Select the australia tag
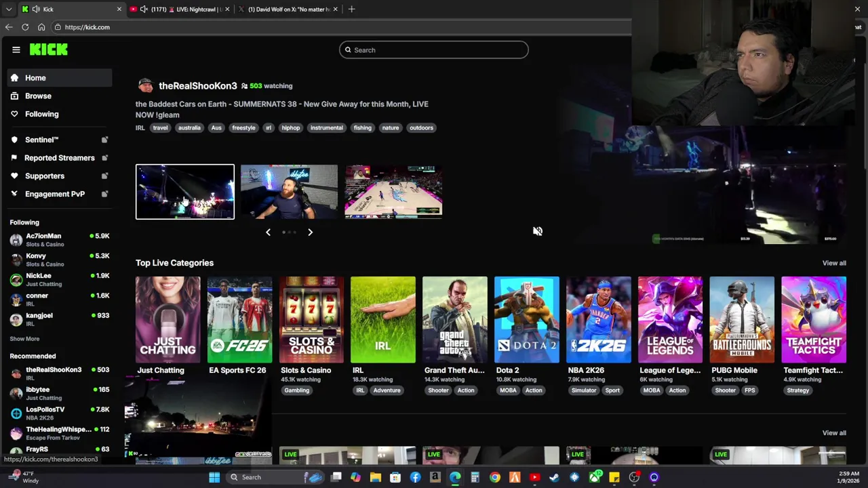The width and height of the screenshot is (868, 488). pyautogui.click(x=189, y=127)
